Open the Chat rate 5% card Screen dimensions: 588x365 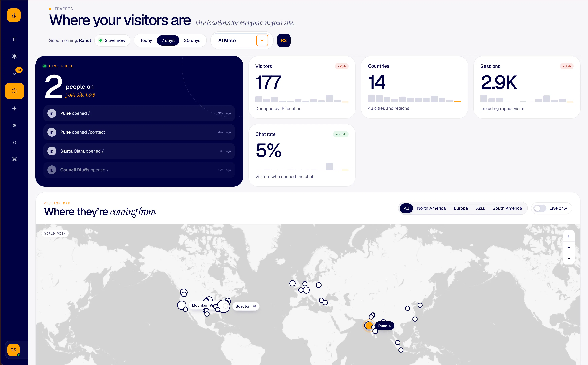pos(302,155)
